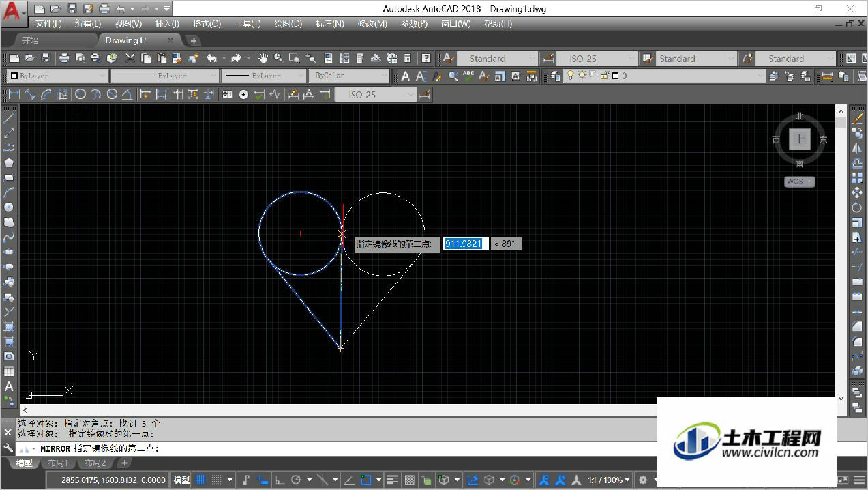Open the color control ByLayer dropdown

pos(57,76)
